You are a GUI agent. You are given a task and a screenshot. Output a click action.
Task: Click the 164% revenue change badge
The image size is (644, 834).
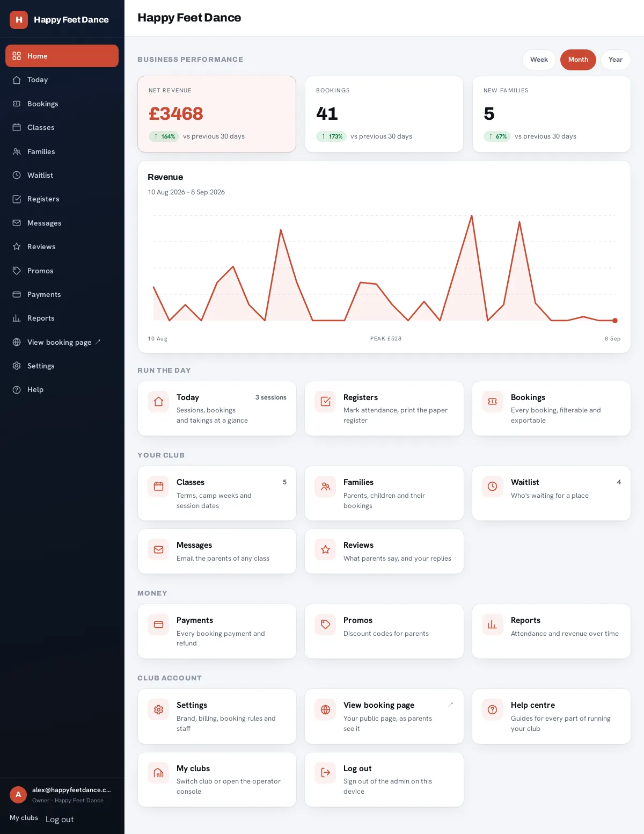point(164,136)
